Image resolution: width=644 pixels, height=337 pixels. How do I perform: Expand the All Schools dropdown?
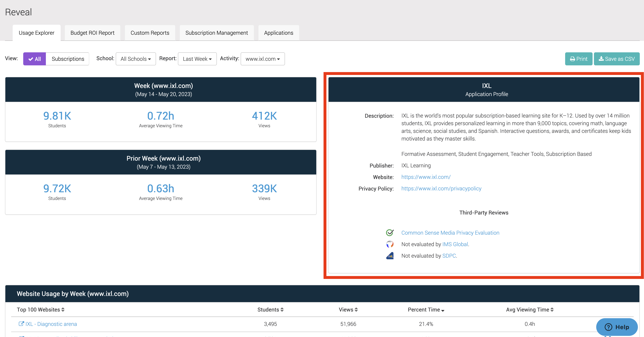(x=136, y=59)
